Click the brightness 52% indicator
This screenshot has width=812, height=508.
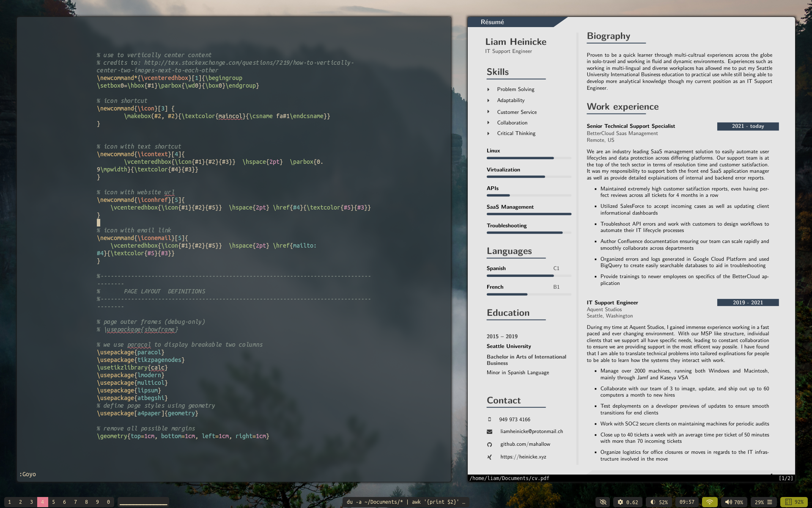[x=659, y=502]
